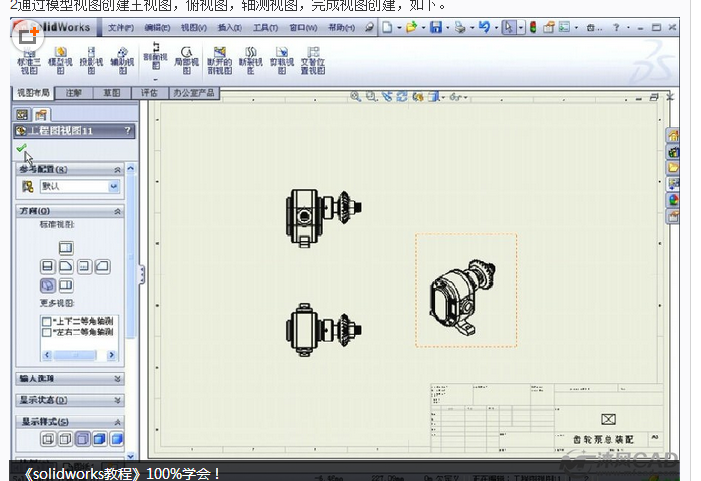Pick the Auxiliary View (辅助视图) tool
Screen dimensions: 701x481
[x=122, y=60]
